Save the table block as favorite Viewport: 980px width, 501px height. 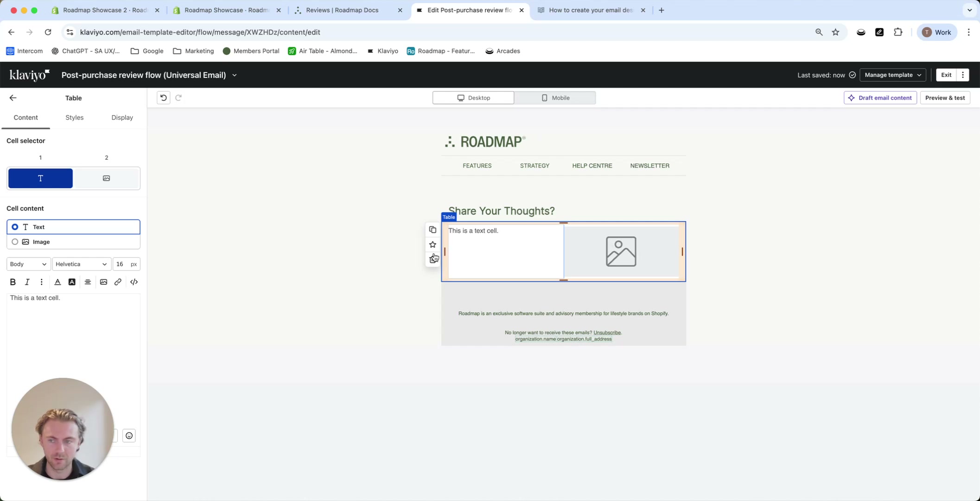coord(432,244)
